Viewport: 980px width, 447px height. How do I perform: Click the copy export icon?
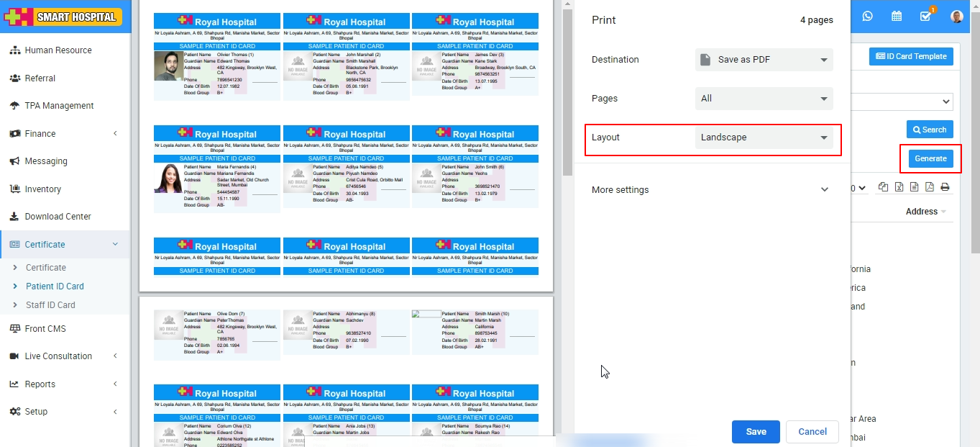tap(883, 187)
